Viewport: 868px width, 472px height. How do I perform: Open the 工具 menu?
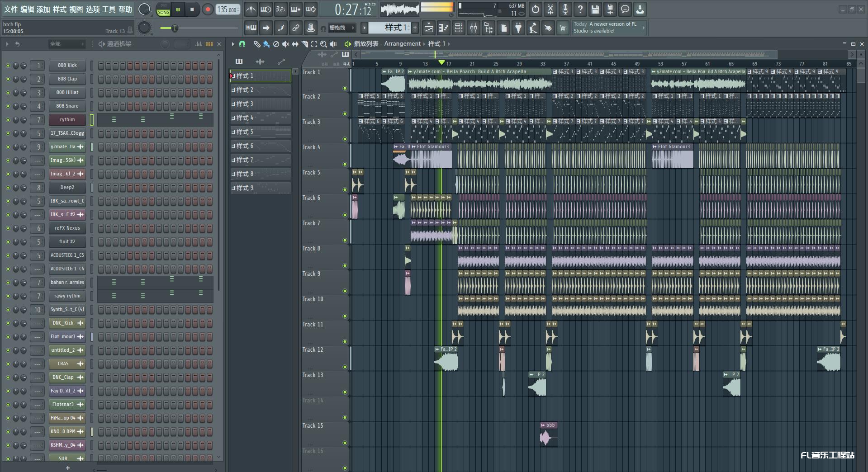109,9
